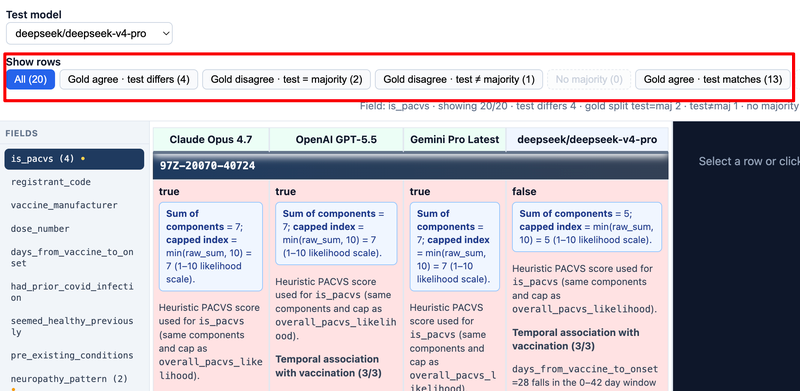Click the No majority (0) filter
This screenshot has height=391, width=800.
(x=589, y=80)
